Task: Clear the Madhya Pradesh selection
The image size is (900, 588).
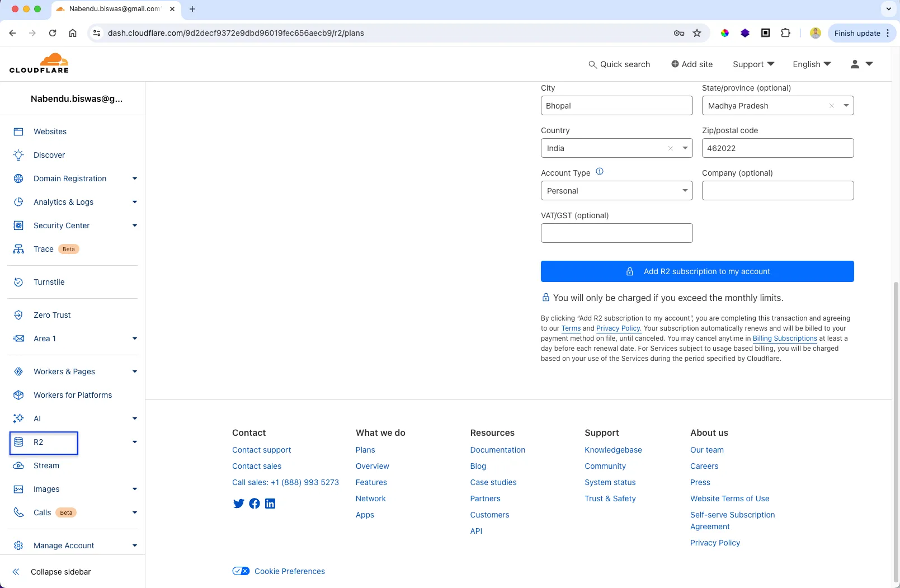Action: [832, 106]
